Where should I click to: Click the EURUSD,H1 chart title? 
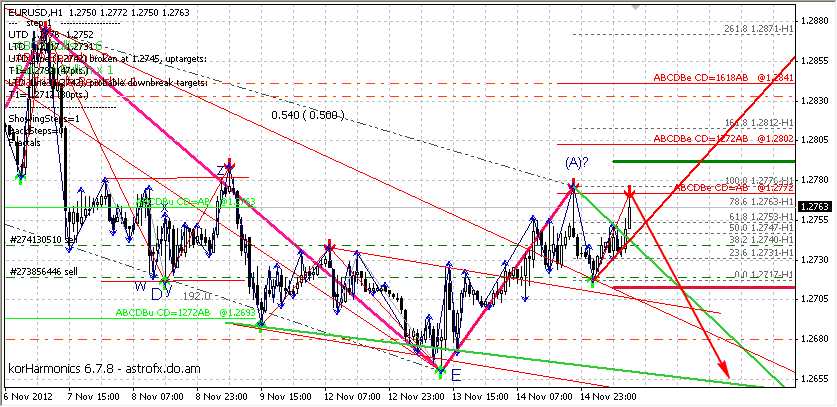[x=35, y=9]
